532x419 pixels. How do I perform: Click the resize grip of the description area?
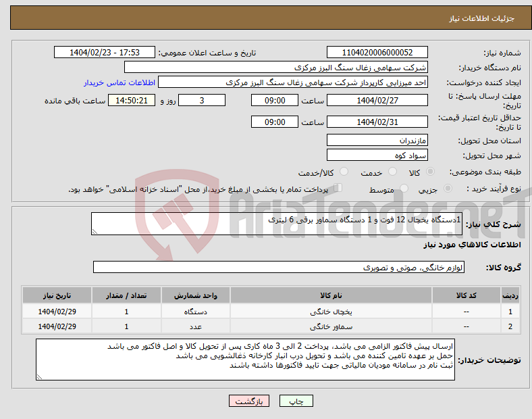(95, 232)
